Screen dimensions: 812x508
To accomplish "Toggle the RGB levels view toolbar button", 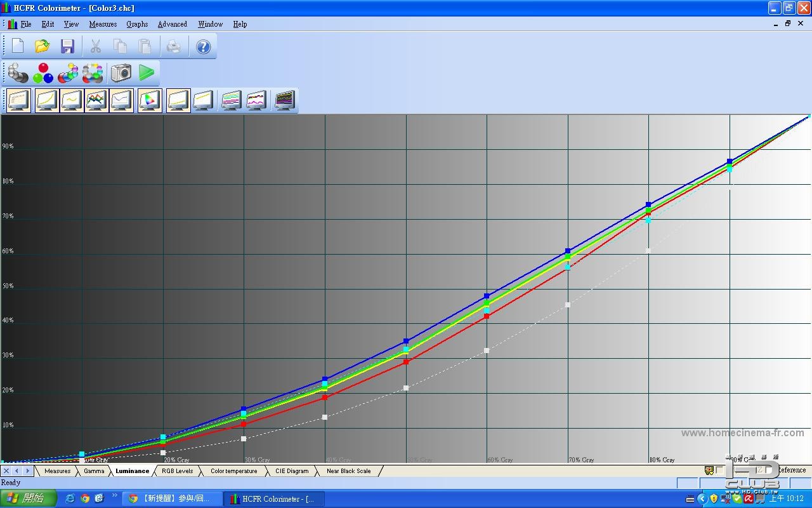I will 96,100.
